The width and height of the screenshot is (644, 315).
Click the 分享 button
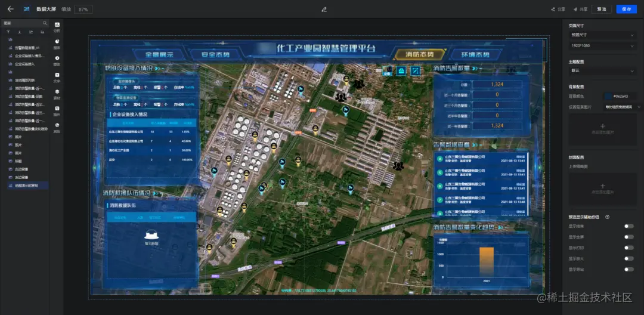coord(558,9)
